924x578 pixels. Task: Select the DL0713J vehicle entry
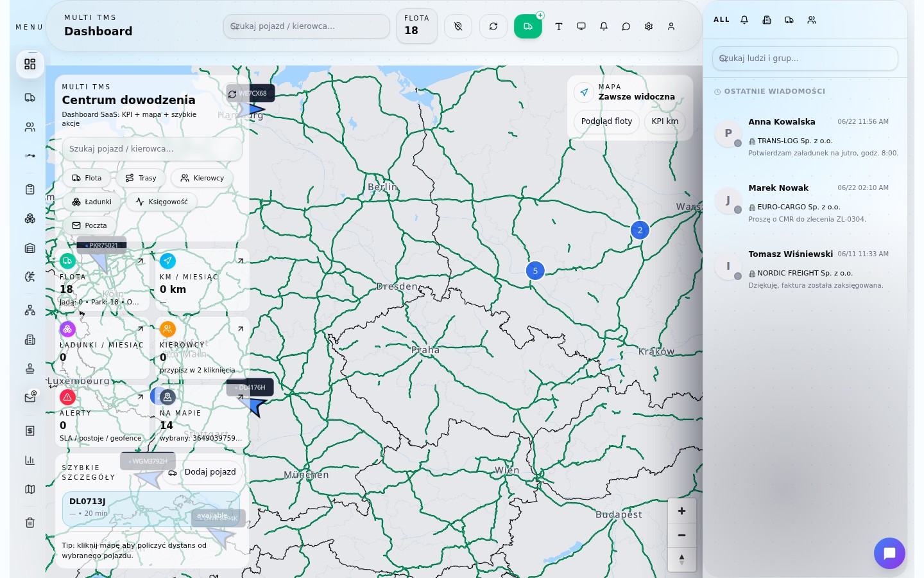pyautogui.click(x=151, y=509)
